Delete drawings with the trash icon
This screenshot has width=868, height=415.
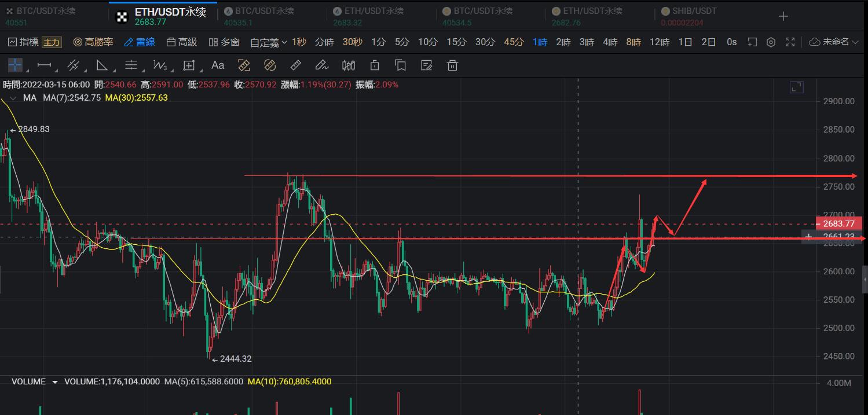click(x=453, y=65)
